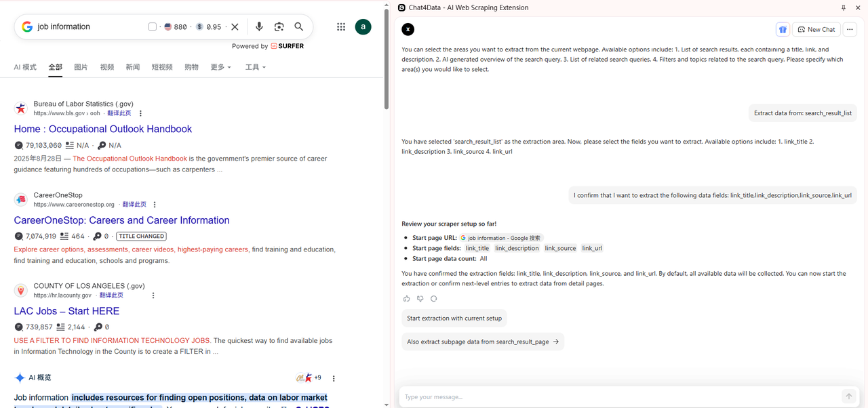Switch to the 图片 search tab

coord(81,67)
